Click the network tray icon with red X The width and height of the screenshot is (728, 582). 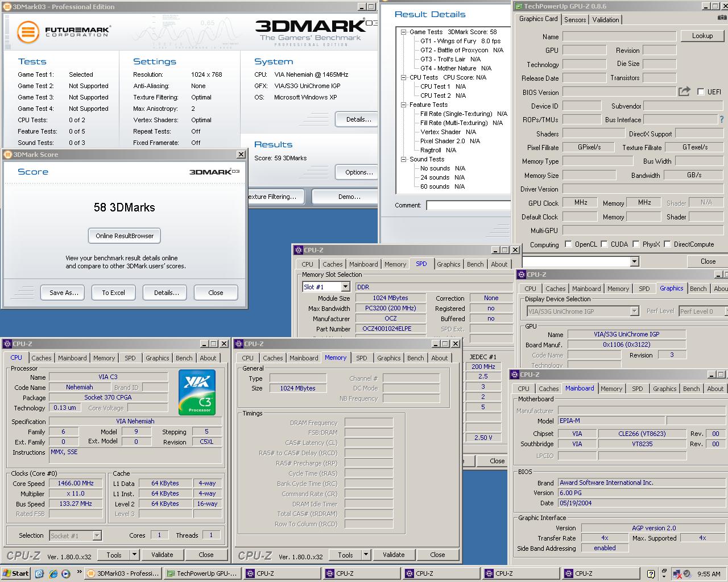[x=677, y=573]
